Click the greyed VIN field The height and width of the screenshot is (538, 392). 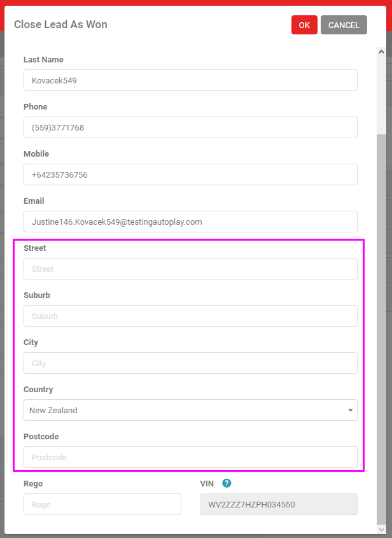point(279,504)
